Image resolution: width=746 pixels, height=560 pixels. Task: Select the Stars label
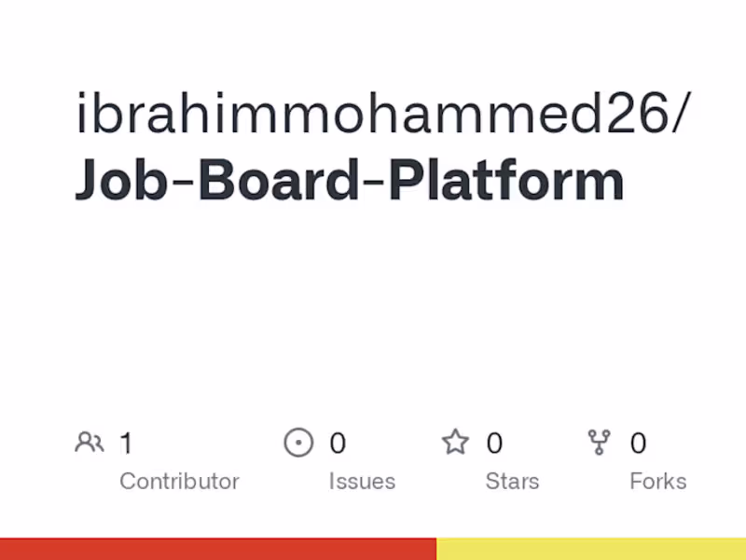pos(512,482)
